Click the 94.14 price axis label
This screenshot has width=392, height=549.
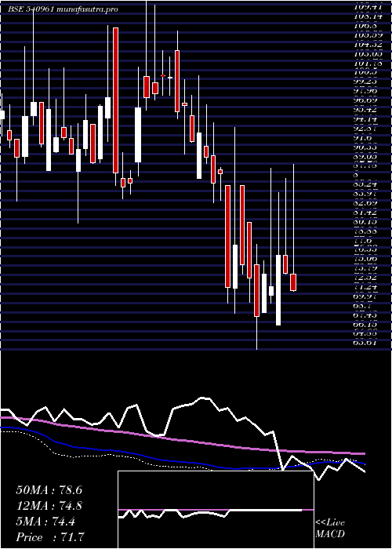coord(365,119)
